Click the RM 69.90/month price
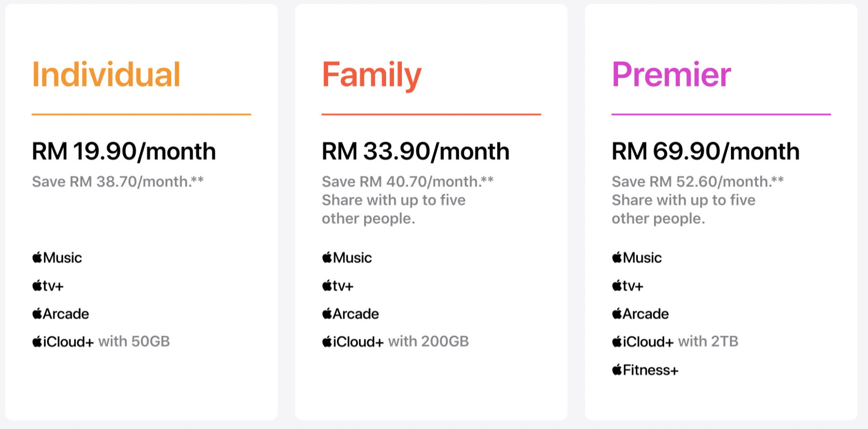Screen dimensions: 868x429 coord(705,151)
